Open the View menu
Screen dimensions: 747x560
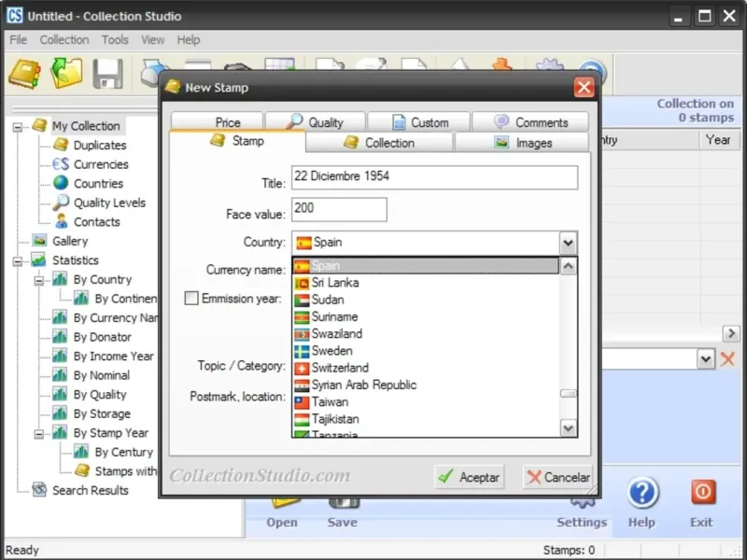coord(152,39)
